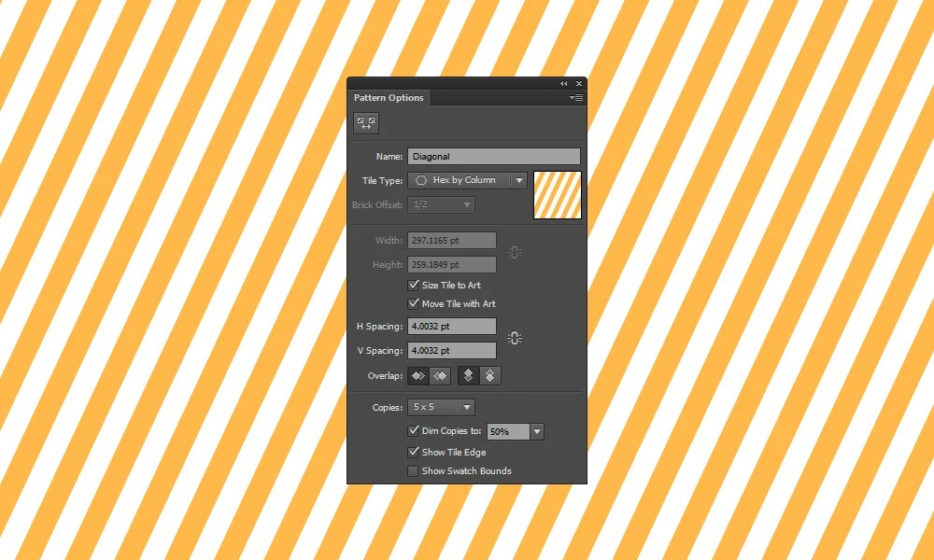Select the Left in Front overlap icon
Viewport: 934px width, 560px height.
click(418, 375)
